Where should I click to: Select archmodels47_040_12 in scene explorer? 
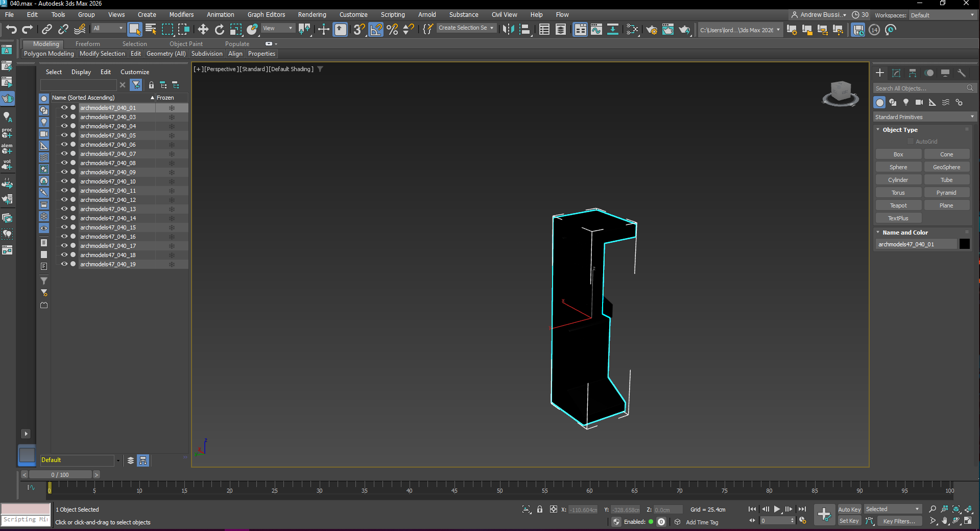[x=108, y=200]
